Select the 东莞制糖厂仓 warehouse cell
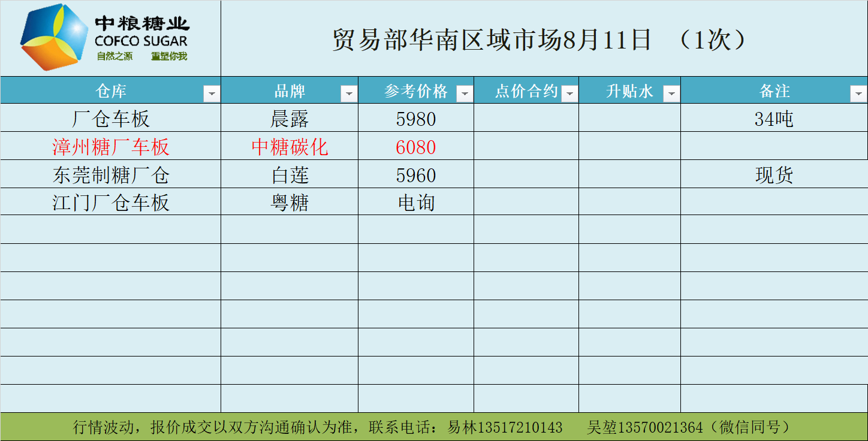 [110, 175]
